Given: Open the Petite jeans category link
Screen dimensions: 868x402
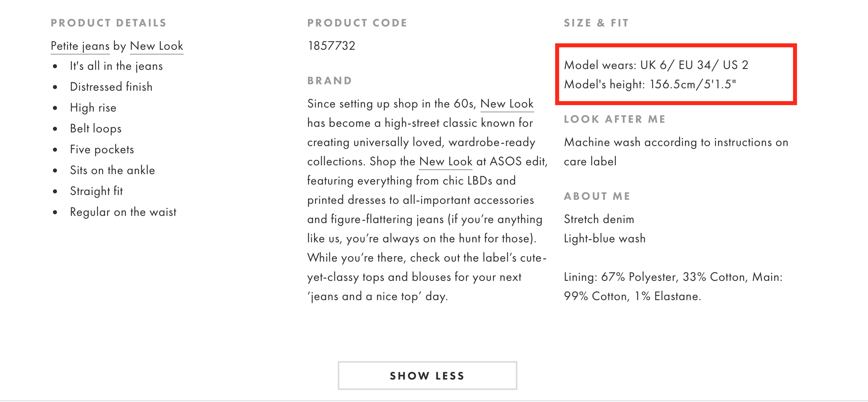Looking at the screenshot, I should (79, 46).
